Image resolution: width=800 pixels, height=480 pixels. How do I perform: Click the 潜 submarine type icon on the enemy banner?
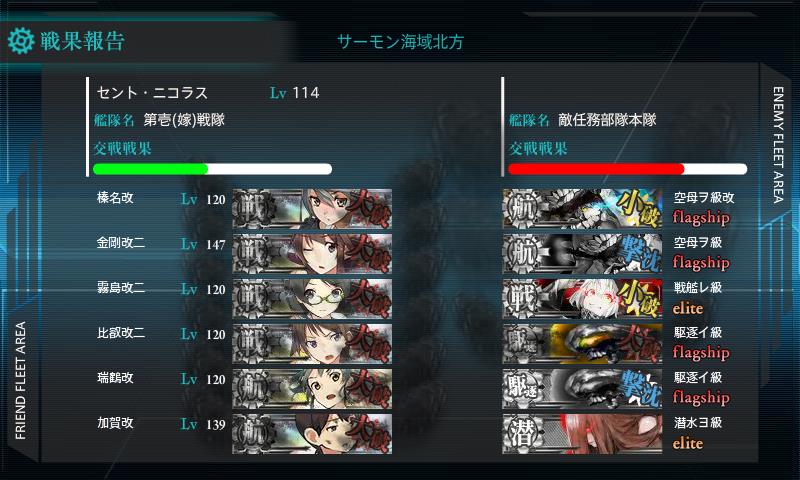pyautogui.click(x=522, y=434)
